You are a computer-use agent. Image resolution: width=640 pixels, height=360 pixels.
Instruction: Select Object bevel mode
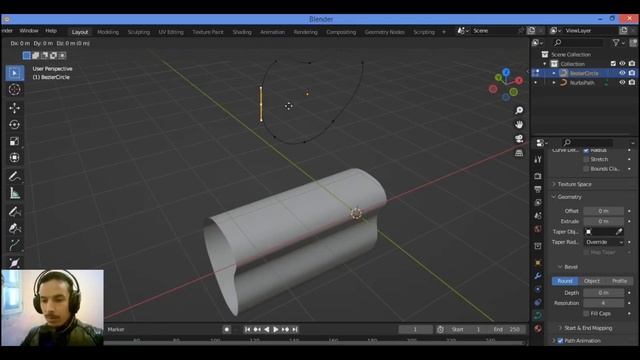click(592, 281)
